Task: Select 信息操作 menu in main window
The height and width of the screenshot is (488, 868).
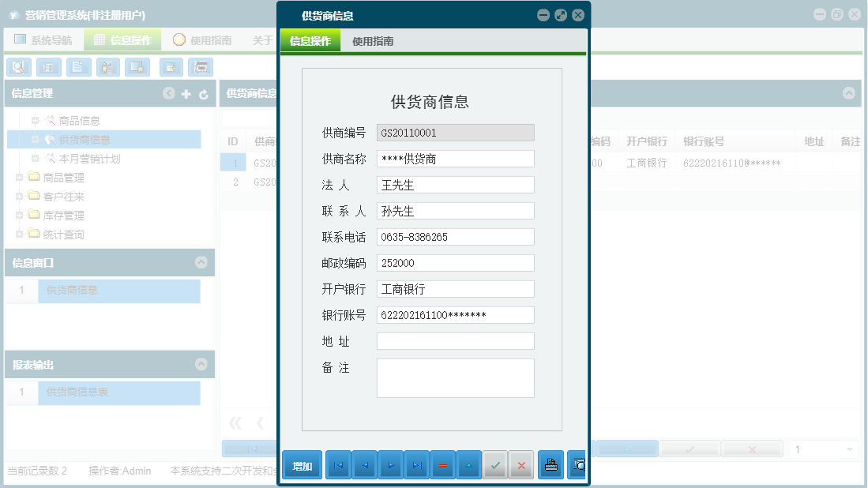Action: 123,39
